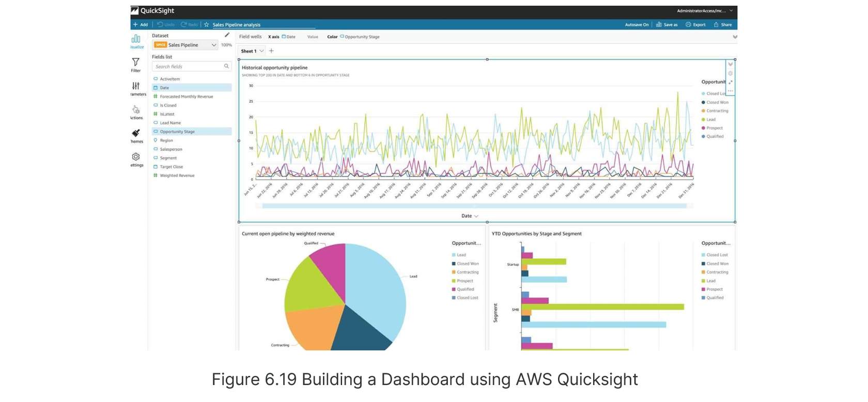Click the Export button

coord(695,24)
